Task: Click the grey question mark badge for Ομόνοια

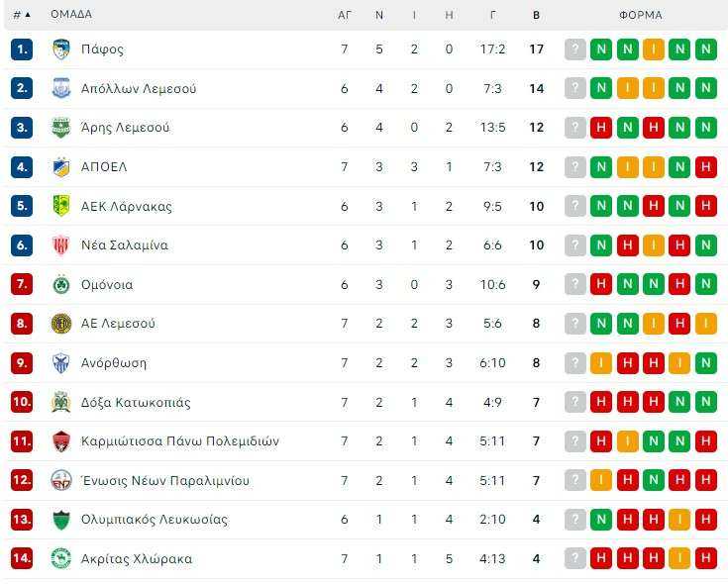Action: coord(574,284)
